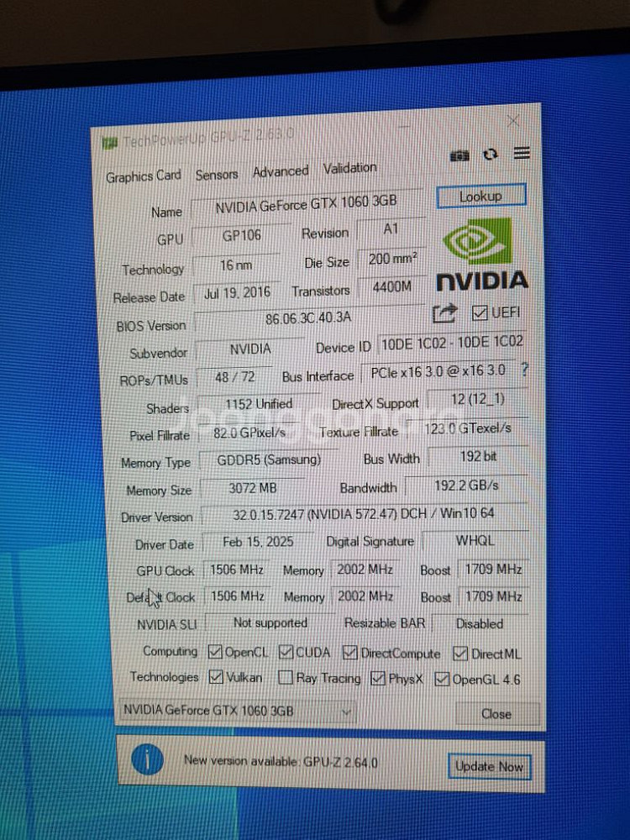Toggle the PhysX checkbox

tap(378, 678)
